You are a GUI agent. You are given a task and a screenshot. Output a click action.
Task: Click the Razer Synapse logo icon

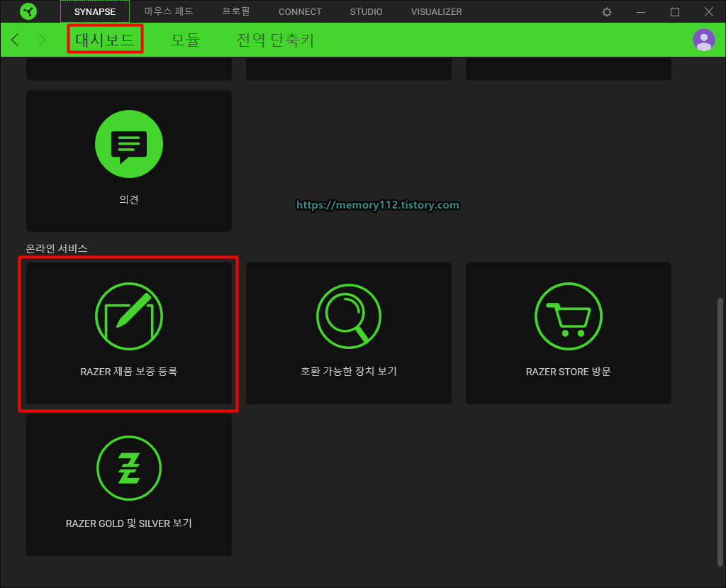pos(28,11)
